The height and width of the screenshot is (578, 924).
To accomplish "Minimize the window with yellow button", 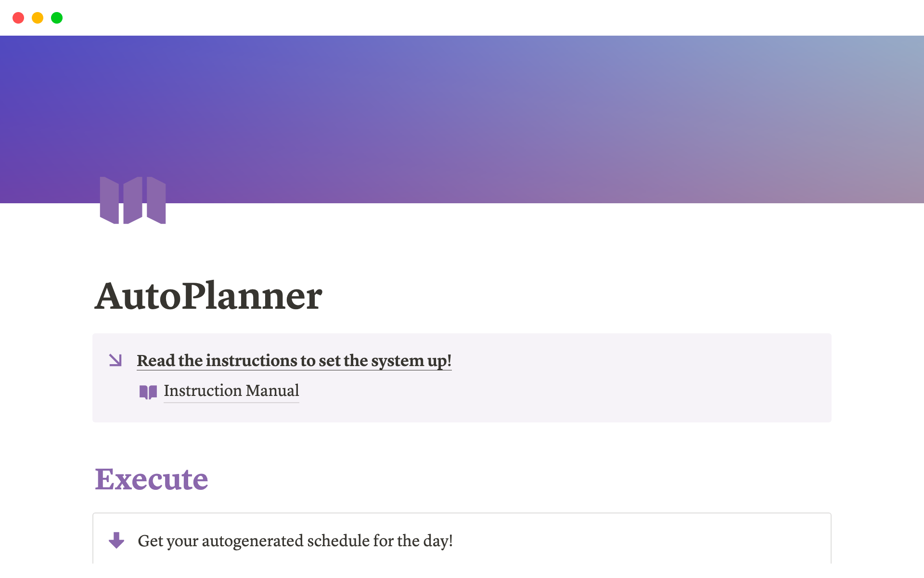I will (38, 18).
